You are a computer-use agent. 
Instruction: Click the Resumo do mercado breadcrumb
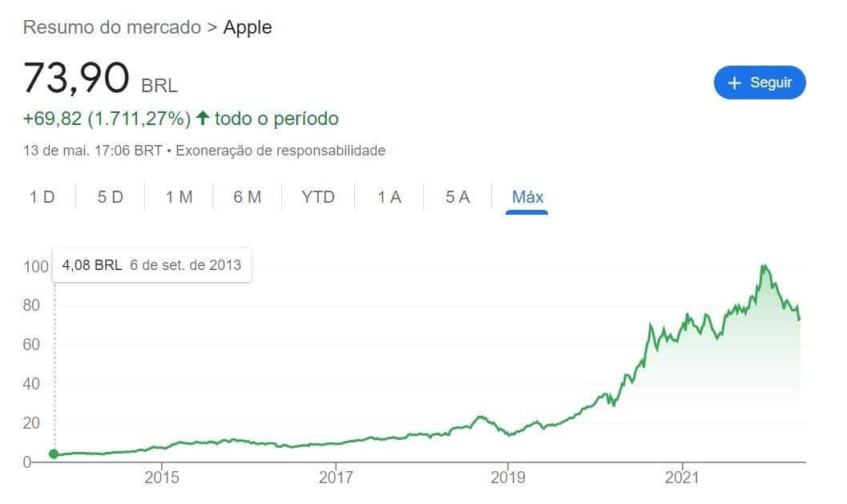click(x=111, y=27)
